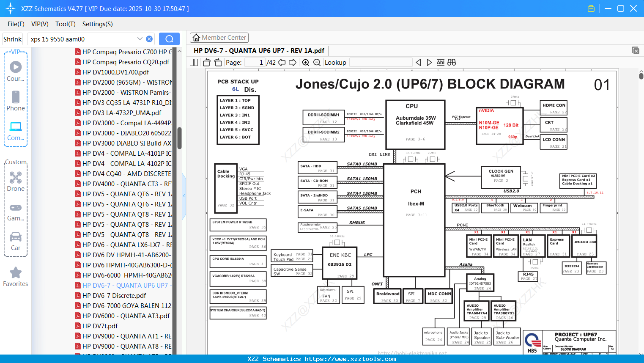The width and height of the screenshot is (644, 363).
Task: Click the page number input field
Action: [255, 62]
